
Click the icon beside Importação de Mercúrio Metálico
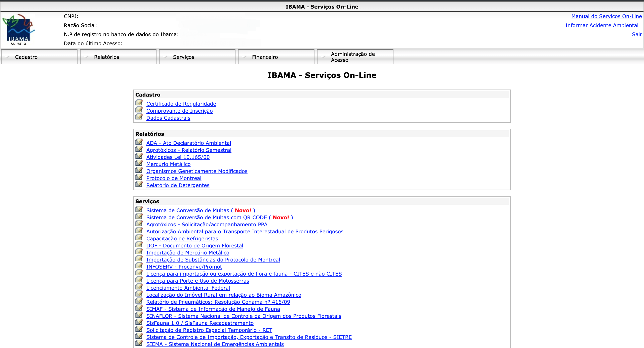pyautogui.click(x=139, y=251)
